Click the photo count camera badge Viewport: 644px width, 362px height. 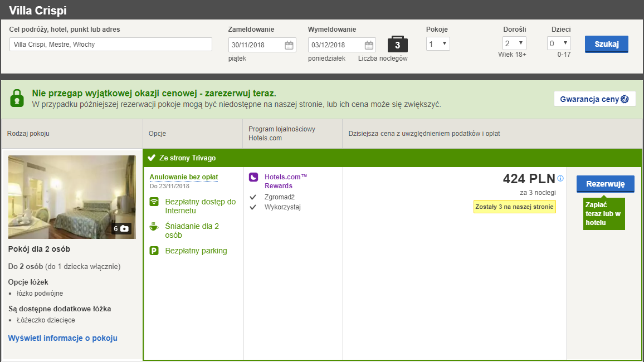(x=121, y=228)
